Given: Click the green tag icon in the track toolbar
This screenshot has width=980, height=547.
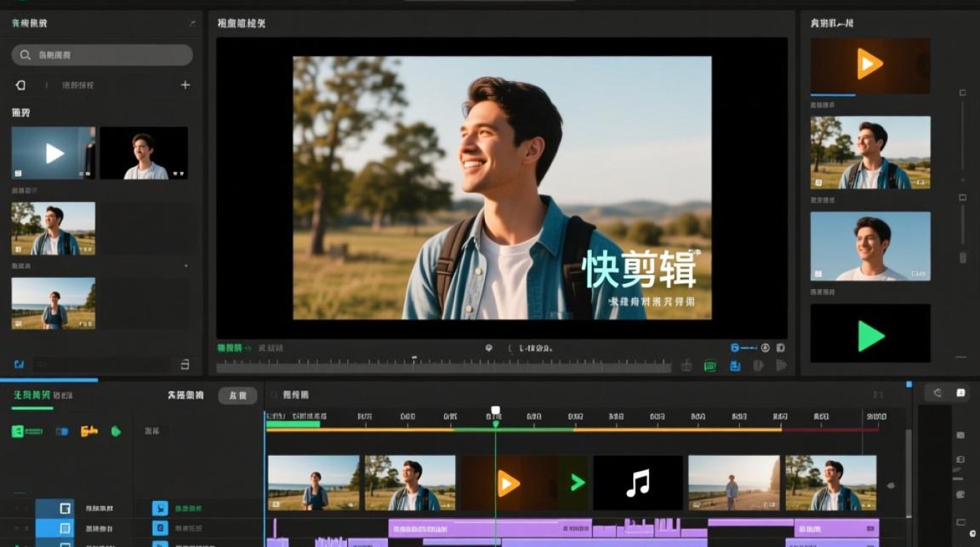Looking at the screenshot, I should click(115, 431).
